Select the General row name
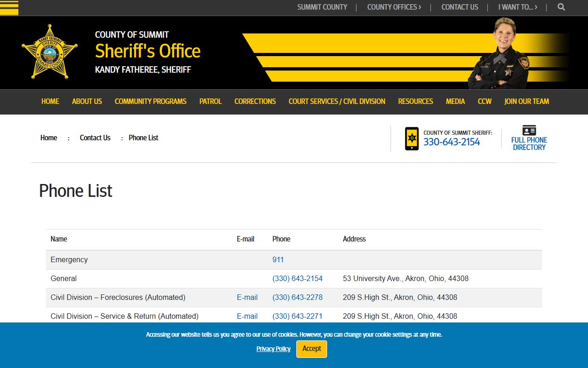The height and width of the screenshot is (368, 588). pos(63,278)
